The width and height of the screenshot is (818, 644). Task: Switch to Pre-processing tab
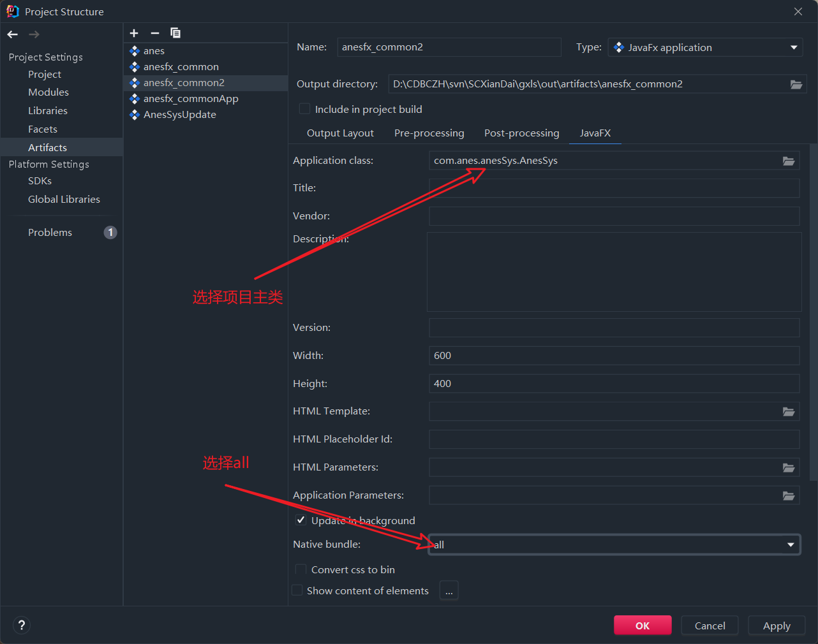(429, 133)
